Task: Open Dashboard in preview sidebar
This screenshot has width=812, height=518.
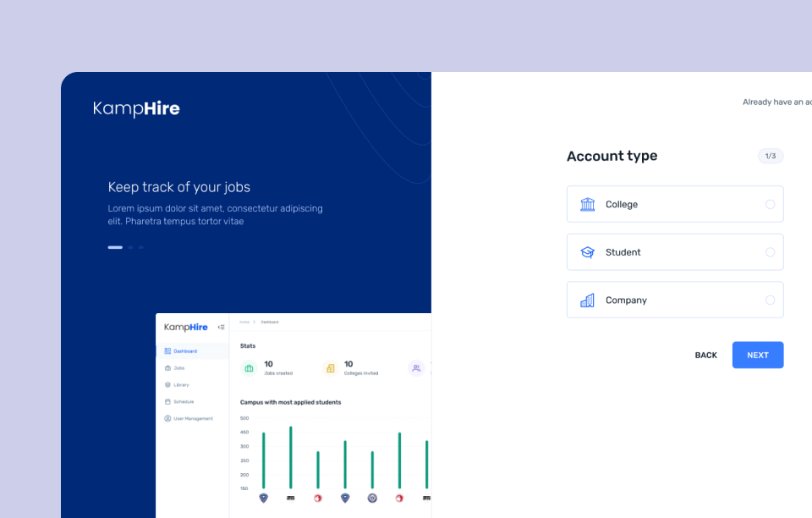Action: tap(192, 351)
